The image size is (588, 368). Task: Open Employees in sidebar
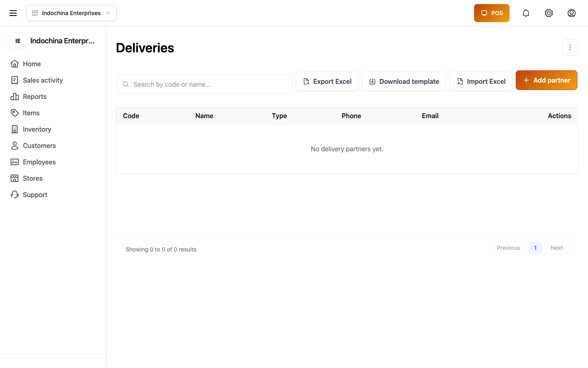[x=39, y=162]
